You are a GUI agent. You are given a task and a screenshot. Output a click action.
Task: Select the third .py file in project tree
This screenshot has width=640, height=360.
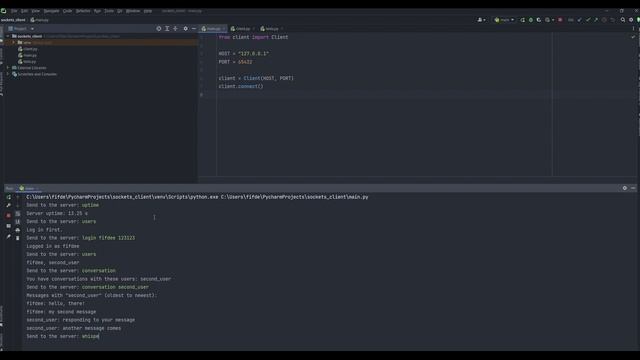[27, 62]
